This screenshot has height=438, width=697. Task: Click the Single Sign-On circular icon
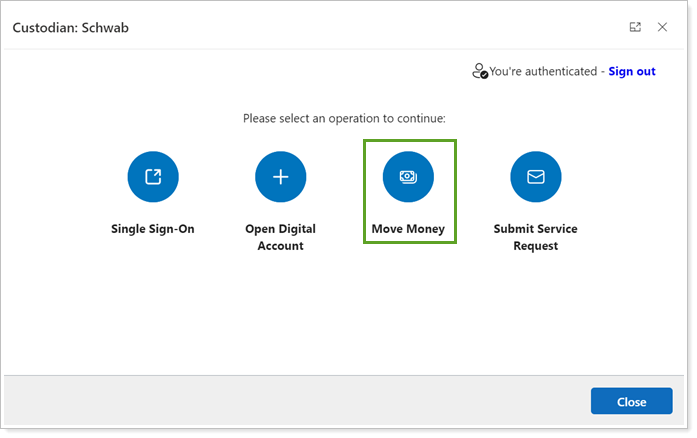click(x=152, y=177)
